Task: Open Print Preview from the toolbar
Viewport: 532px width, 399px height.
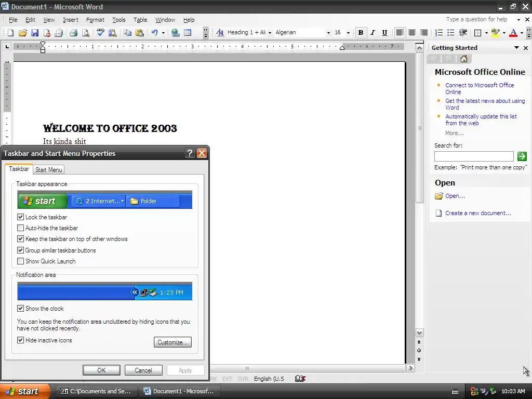Action: [x=86, y=33]
